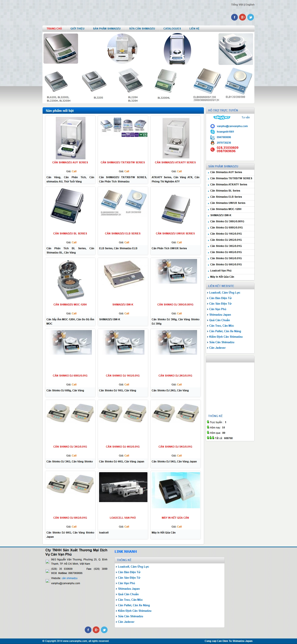Click the Zalo icon beside 0947069696
This screenshot has height=644, width=297.
coord(213,137)
